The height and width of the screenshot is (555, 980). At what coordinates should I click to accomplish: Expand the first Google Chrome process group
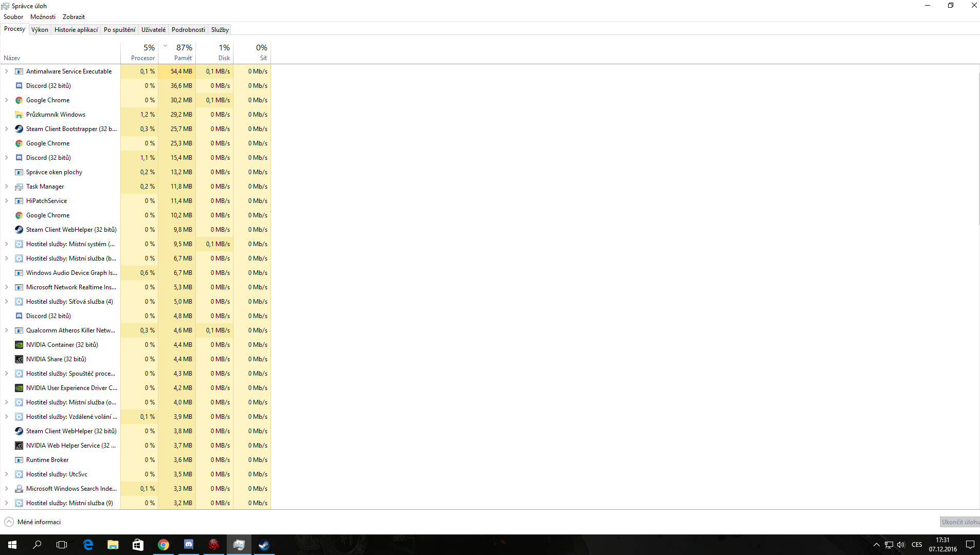point(7,100)
